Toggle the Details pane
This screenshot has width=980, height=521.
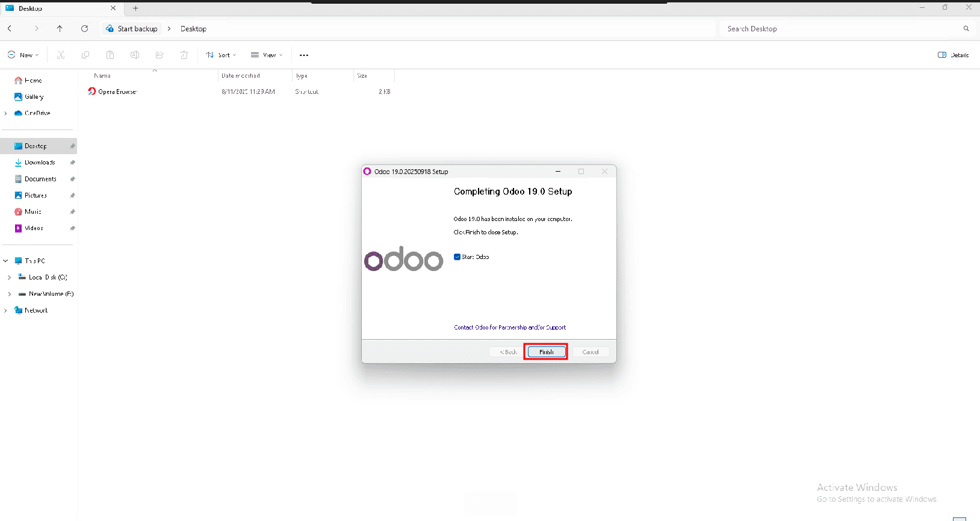pyautogui.click(x=953, y=55)
